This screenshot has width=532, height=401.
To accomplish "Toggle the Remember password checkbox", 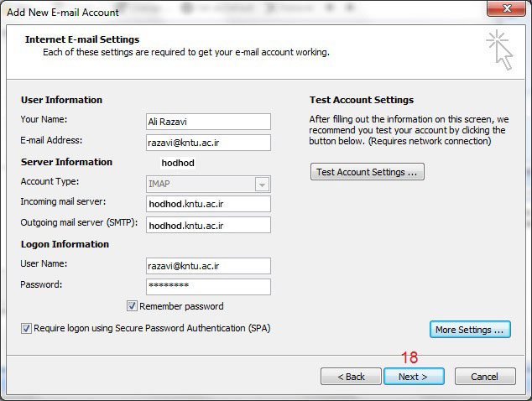I will tap(132, 306).
